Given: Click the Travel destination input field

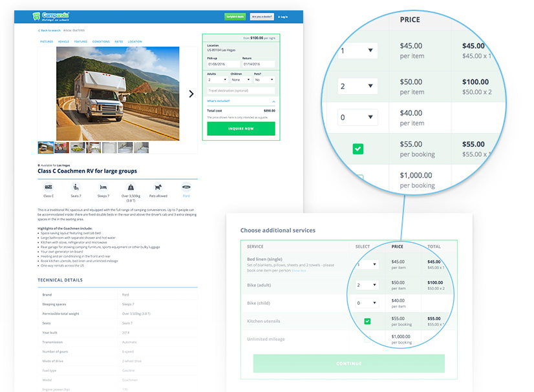Looking at the screenshot, I should [241, 90].
